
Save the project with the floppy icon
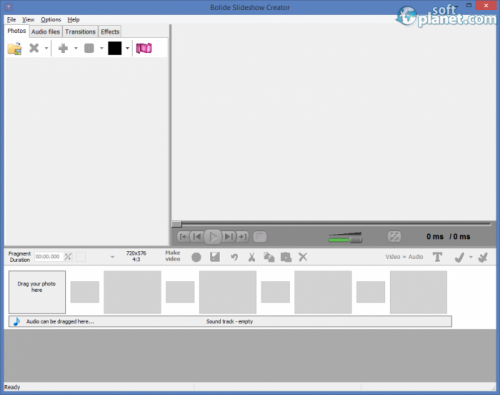(215, 257)
